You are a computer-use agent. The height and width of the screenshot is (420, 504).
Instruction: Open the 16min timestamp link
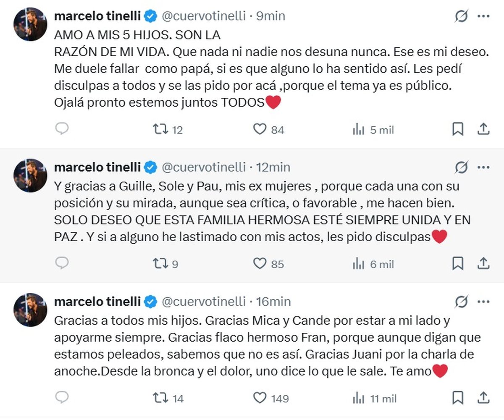[x=273, y=302]
